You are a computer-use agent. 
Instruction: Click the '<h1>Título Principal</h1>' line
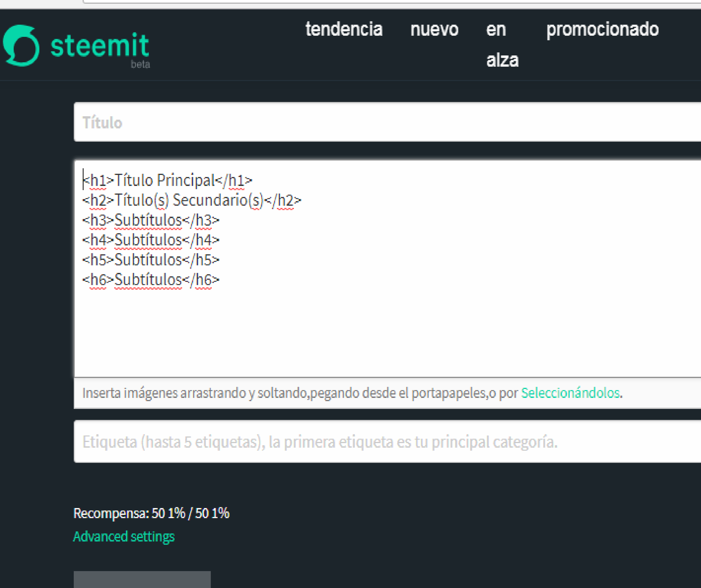167,180
